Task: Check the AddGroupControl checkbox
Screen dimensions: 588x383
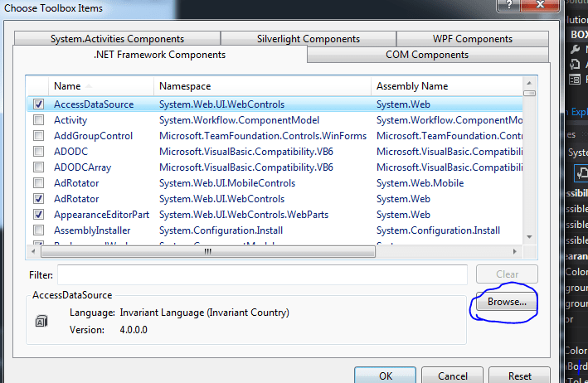Action: [38, 136]
